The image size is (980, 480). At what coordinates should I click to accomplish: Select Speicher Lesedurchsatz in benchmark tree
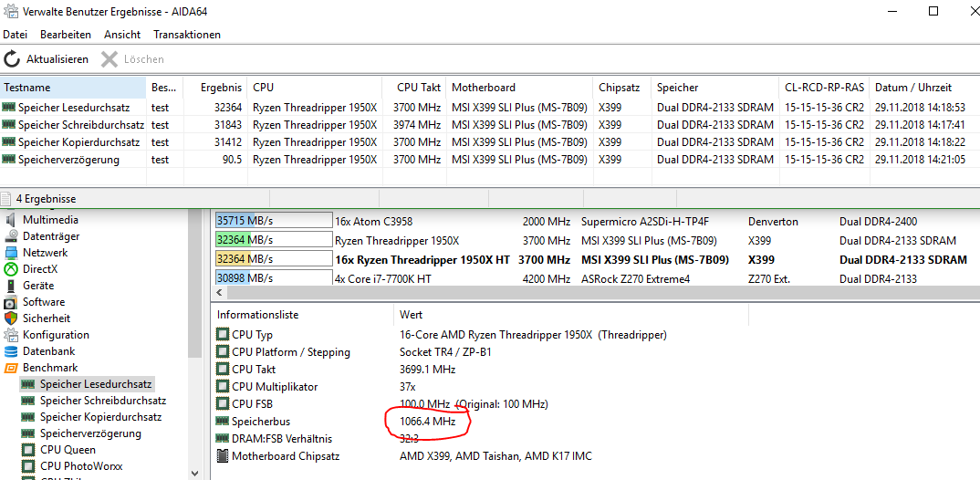(x=95, y=384)
